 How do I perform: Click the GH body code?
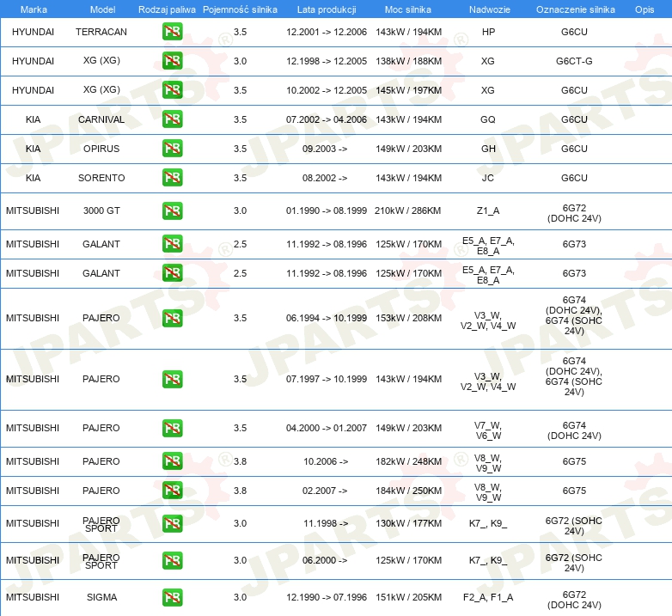(x=488, y=149)
